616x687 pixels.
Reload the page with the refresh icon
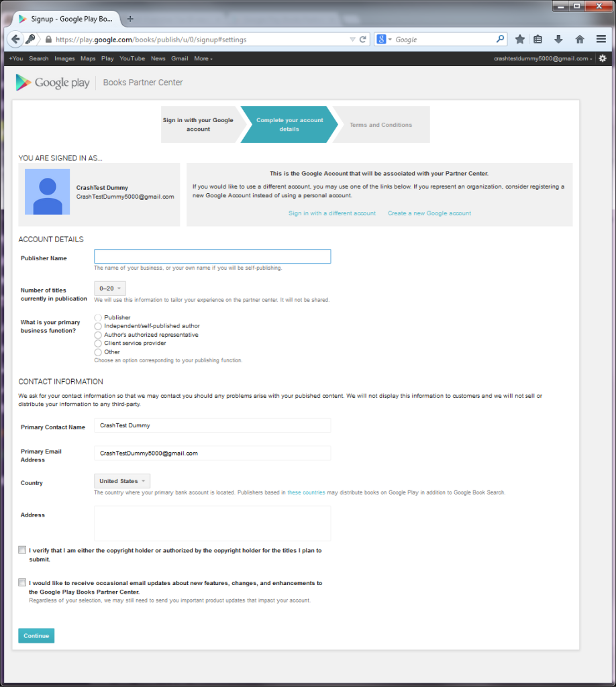pos(363,40)
